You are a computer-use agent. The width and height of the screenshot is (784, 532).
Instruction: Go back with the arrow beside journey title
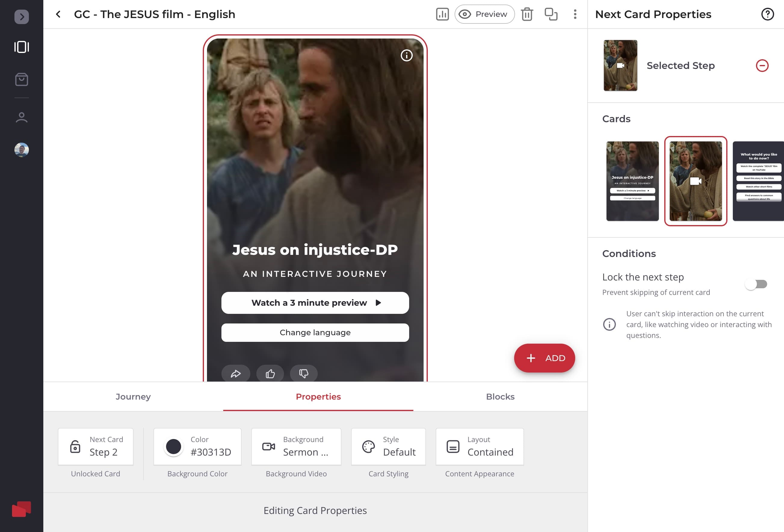pyautogui.click(x=58, y=14)
